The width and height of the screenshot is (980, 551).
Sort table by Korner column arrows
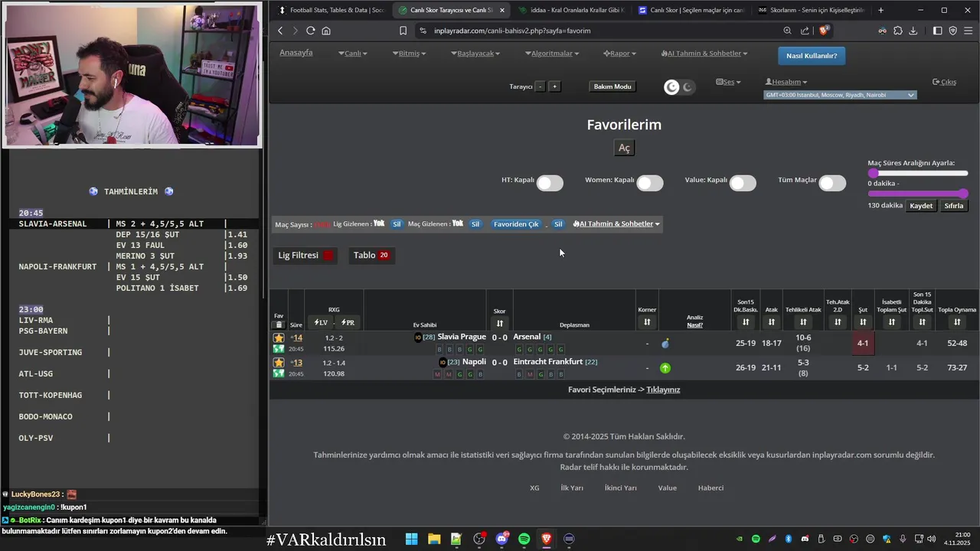(647, 322)
